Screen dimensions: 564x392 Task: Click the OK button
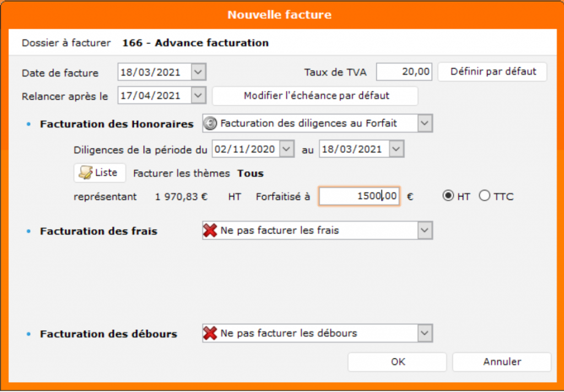pos(397,362)
